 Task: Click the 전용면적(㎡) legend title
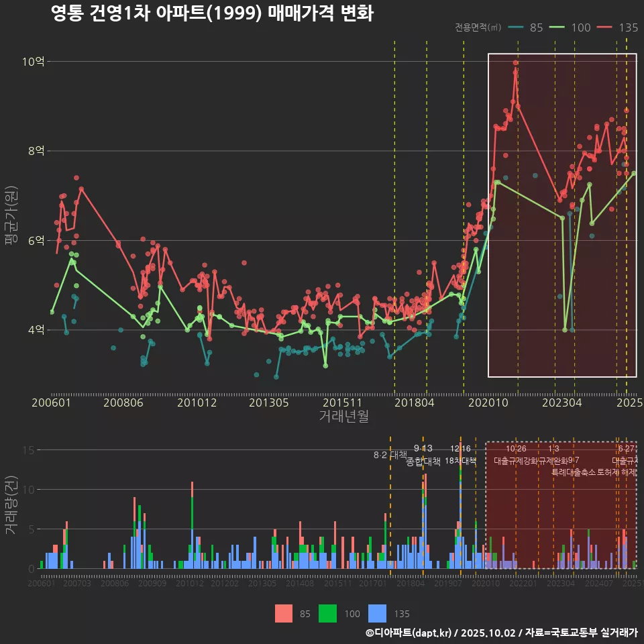click(x=478, y=28)
